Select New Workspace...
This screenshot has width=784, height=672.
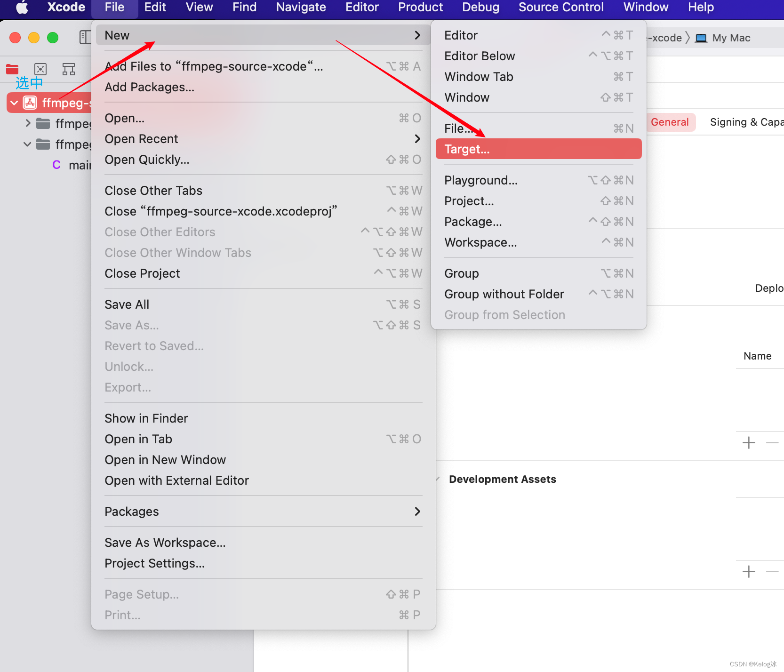(539, 242)
